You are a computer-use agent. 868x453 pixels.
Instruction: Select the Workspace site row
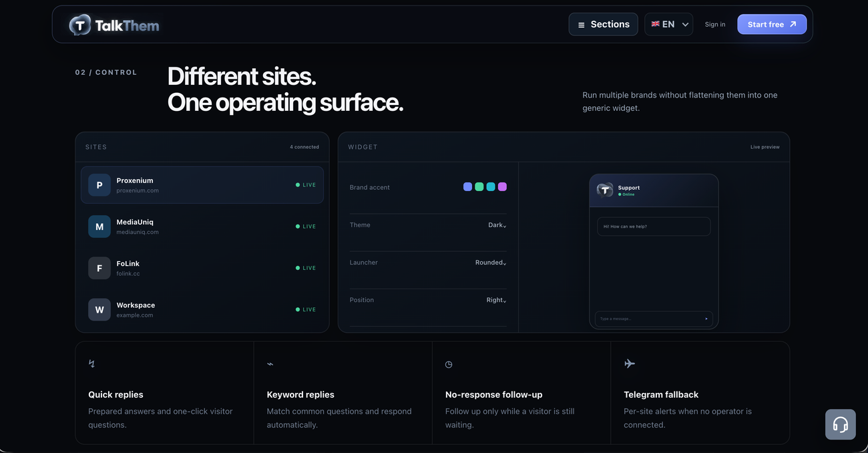coord(202,309)
